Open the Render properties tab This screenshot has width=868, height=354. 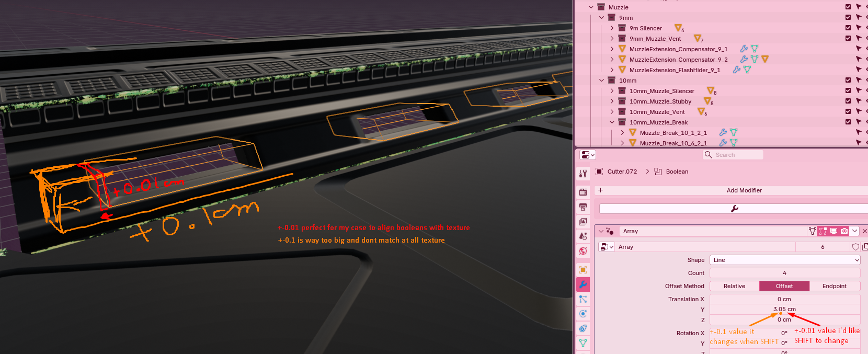click(x=583, y=192)
